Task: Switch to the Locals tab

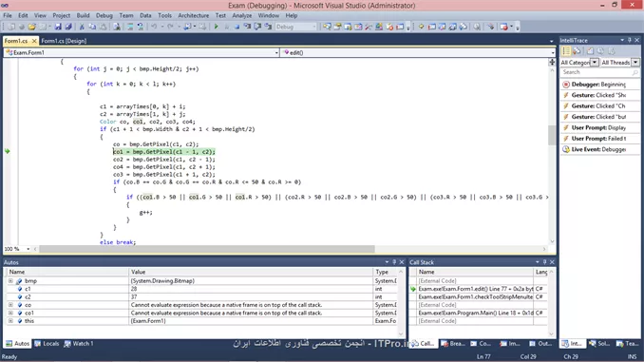Action: [47, 344]
